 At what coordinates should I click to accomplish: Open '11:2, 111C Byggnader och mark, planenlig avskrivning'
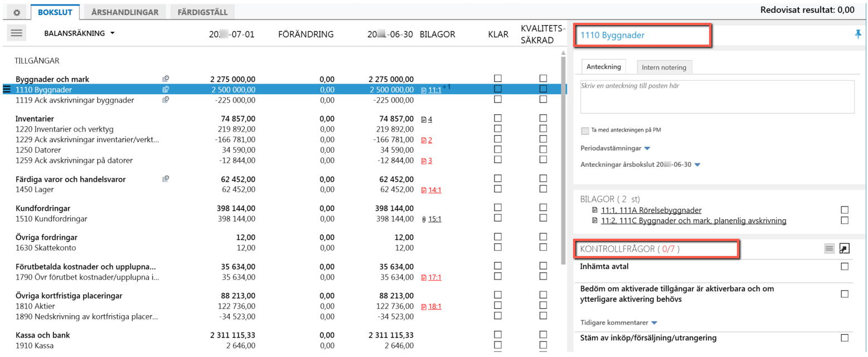pos(694,221)
